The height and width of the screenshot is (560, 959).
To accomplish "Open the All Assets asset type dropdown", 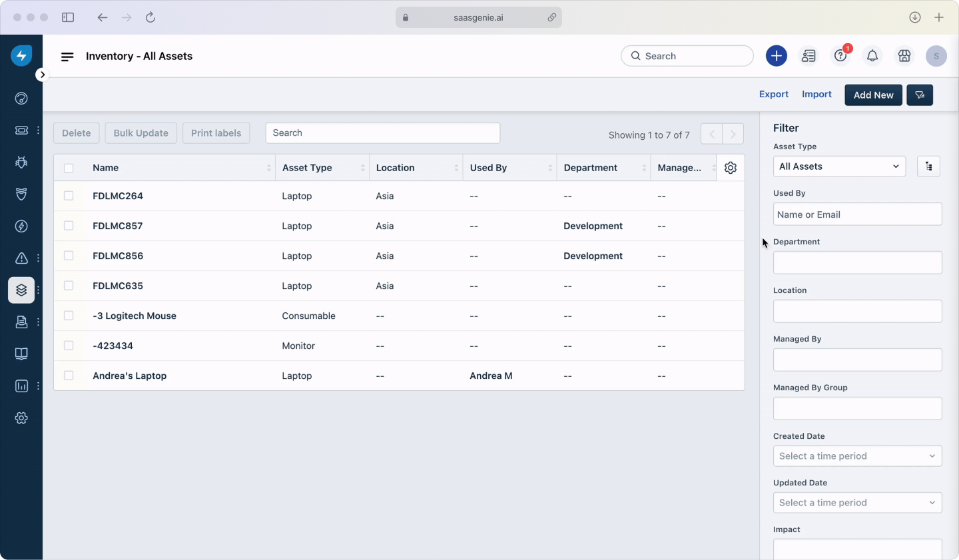I will pyautogui.click(x=839, y=166).
